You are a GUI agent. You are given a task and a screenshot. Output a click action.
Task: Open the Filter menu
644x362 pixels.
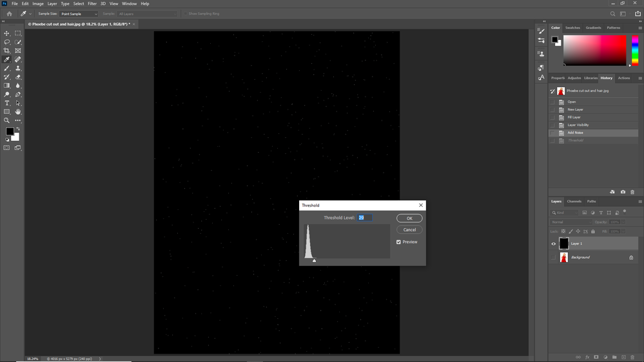(x=92, y=4)
